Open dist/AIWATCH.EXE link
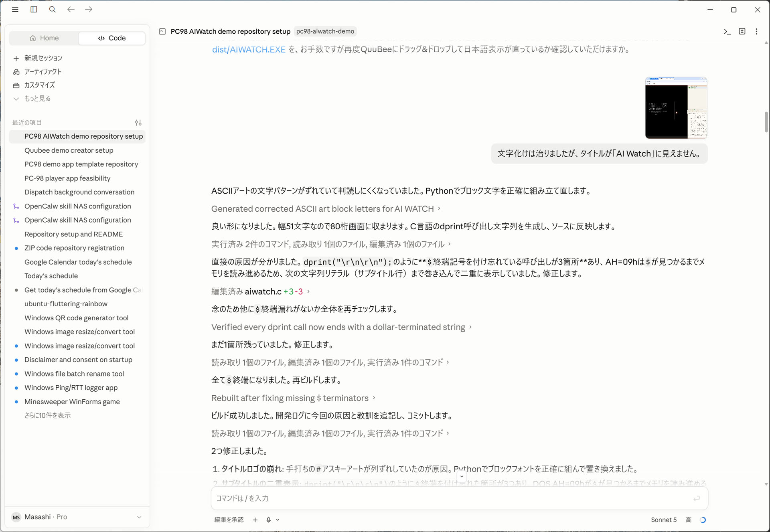The height and width of the screenshot is (532, 770). pos(249,49)
